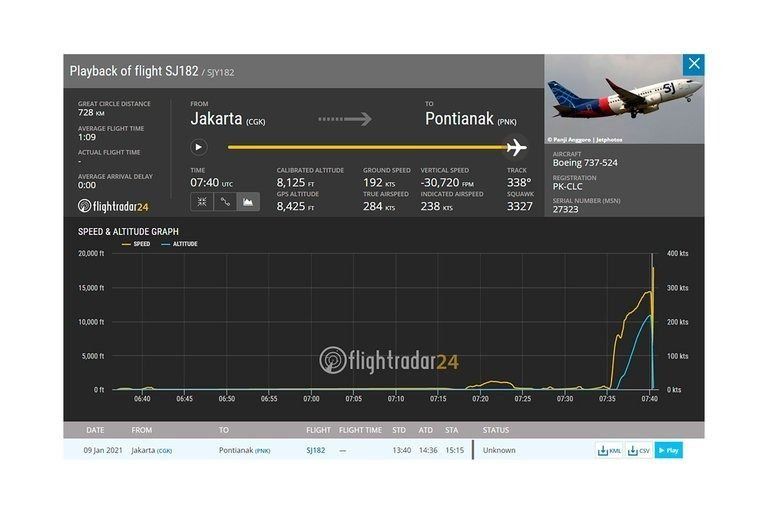Click the blue Play button in flight row

click(x=669, y=450)
